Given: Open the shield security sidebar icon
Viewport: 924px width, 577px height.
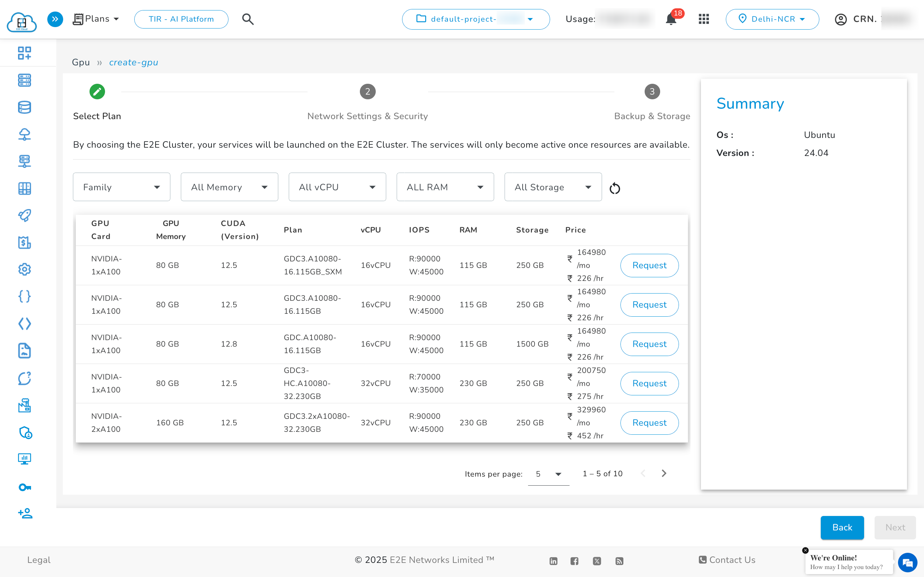Looking at the screenshot, I should (x=25, y=432).
